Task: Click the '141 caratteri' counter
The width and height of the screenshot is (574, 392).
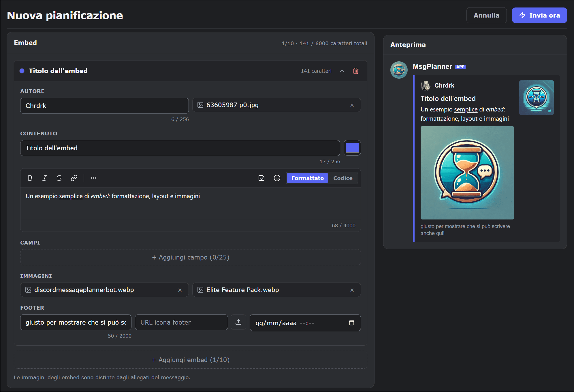Action: (316, 71)
